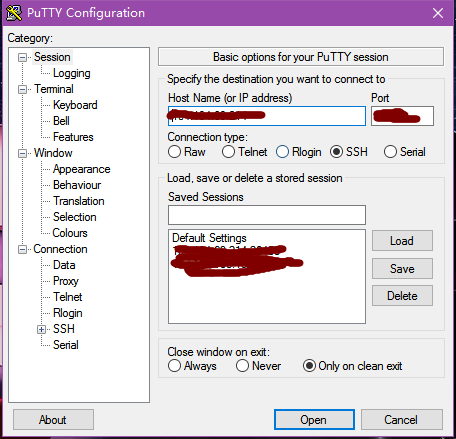Collapse the Window tree node
Screen dimensions: 456x439
pos(22,153)
